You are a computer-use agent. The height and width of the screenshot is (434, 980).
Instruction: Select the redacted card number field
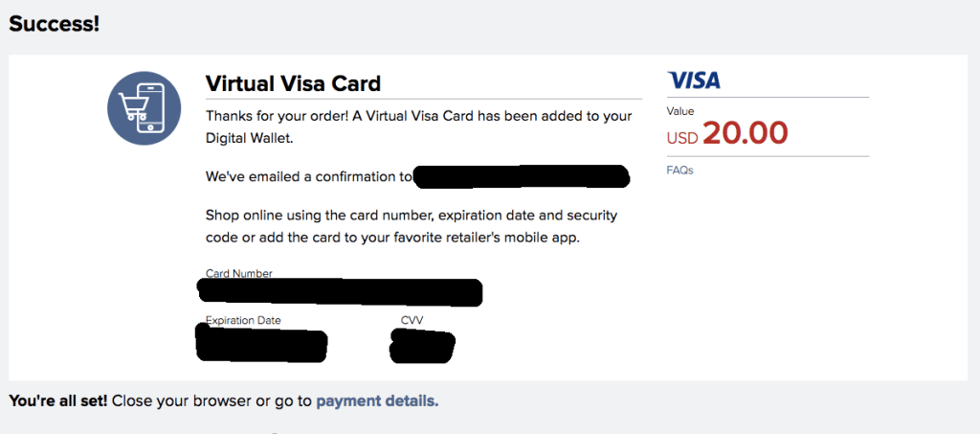click(x=340, y=292)
